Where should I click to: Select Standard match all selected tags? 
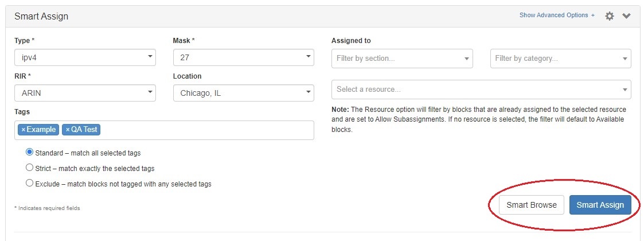click(30, 153)
